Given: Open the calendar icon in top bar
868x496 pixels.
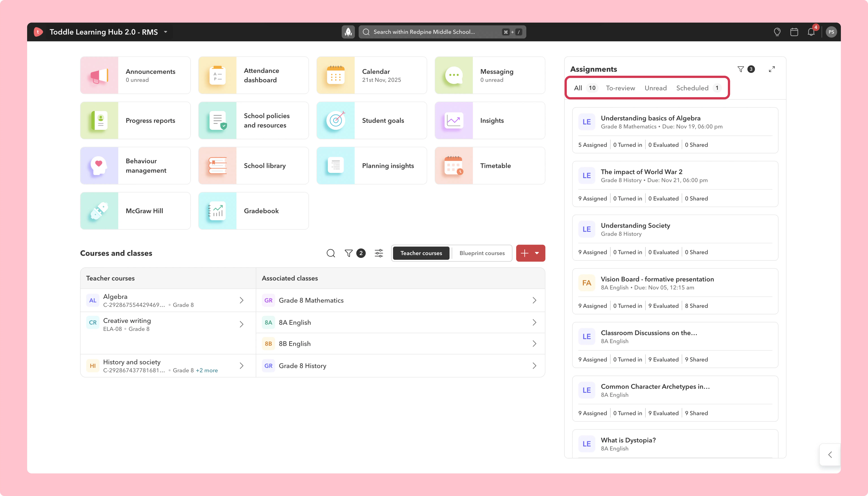Looking at the screenshot, I should pos(794,32).
